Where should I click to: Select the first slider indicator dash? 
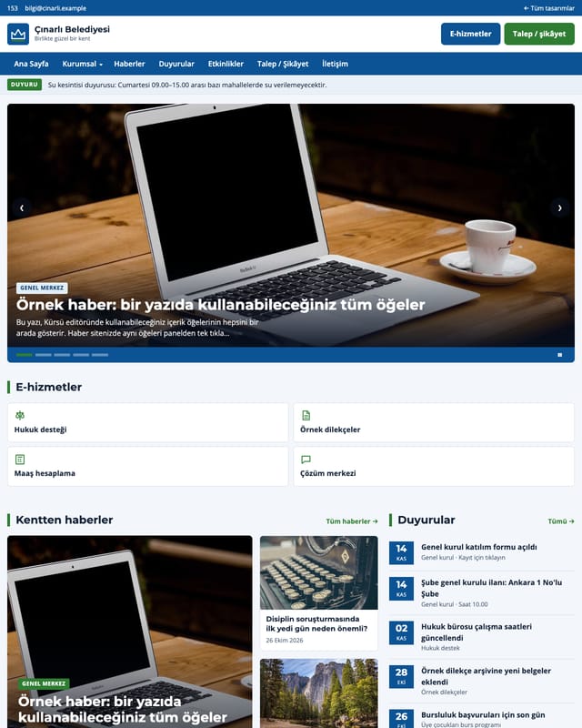coord(25,355)
